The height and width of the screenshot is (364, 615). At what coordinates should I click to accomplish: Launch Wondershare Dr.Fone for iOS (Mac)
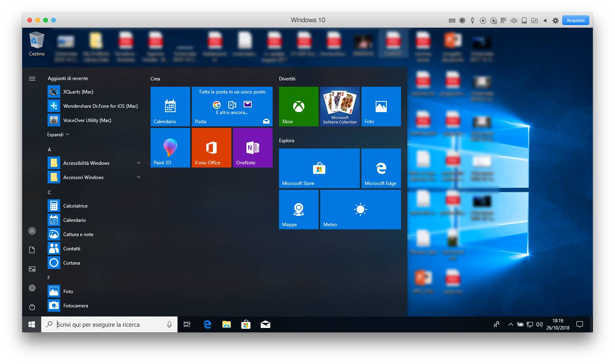pyautogui.click(x=94, y=106)
